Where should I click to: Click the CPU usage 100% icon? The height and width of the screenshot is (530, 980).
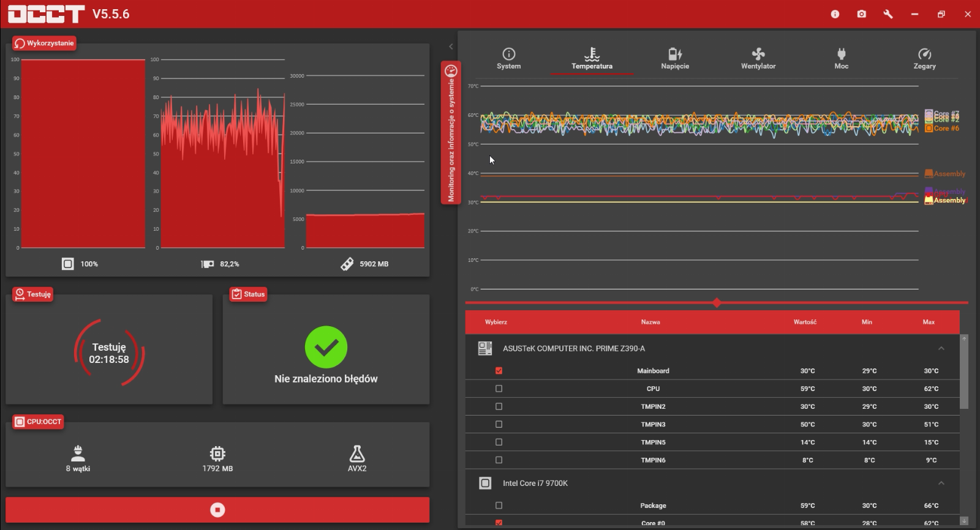click(68, 264)
